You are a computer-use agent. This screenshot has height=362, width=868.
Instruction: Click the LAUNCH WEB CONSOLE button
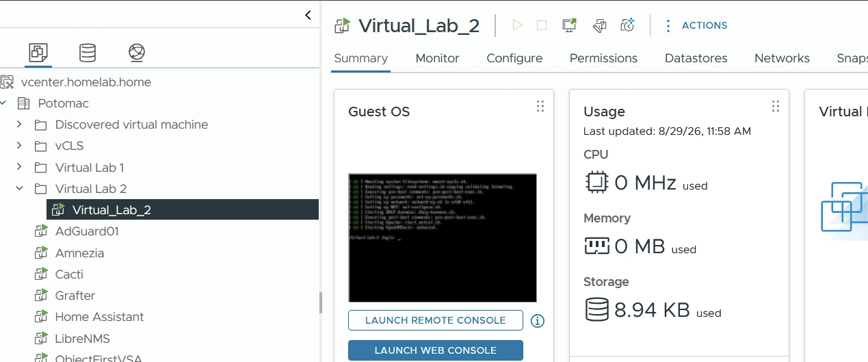click(436, 350)
